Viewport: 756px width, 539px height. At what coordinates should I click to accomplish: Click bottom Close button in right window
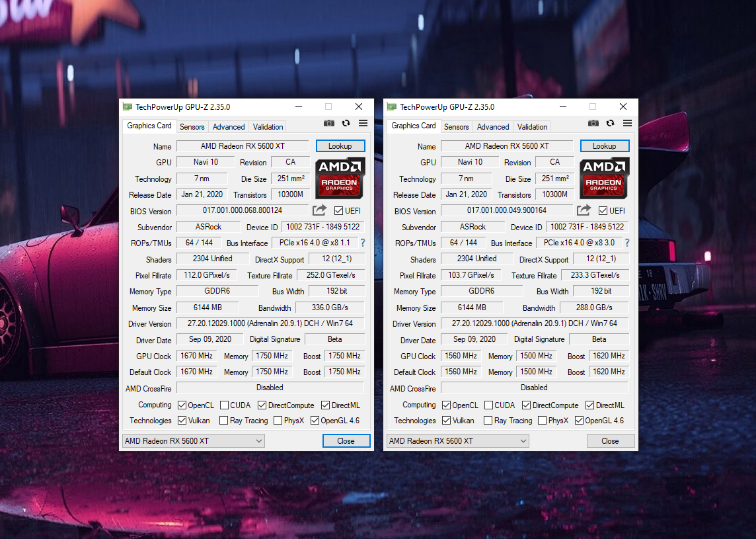tap(611, 440)
